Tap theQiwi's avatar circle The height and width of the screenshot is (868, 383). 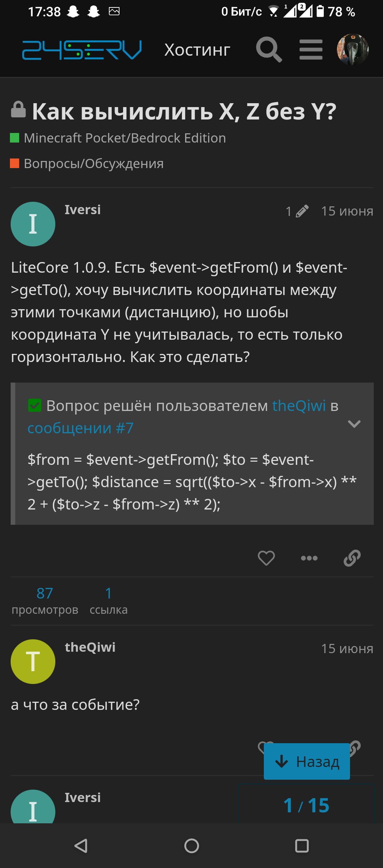(33, 662)
